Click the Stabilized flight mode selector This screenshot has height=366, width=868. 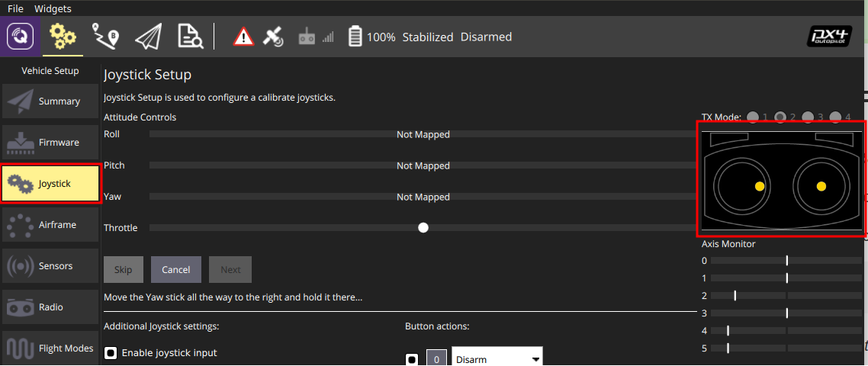[428, 37]
